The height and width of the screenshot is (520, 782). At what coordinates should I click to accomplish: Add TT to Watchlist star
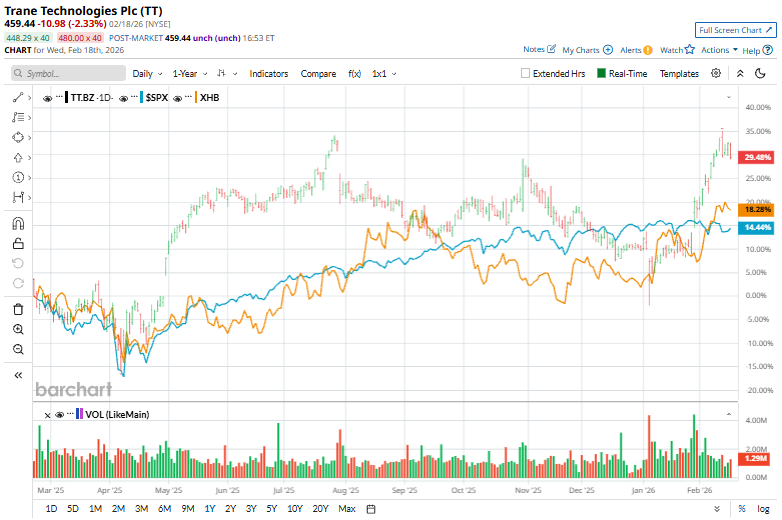(690, 49)
